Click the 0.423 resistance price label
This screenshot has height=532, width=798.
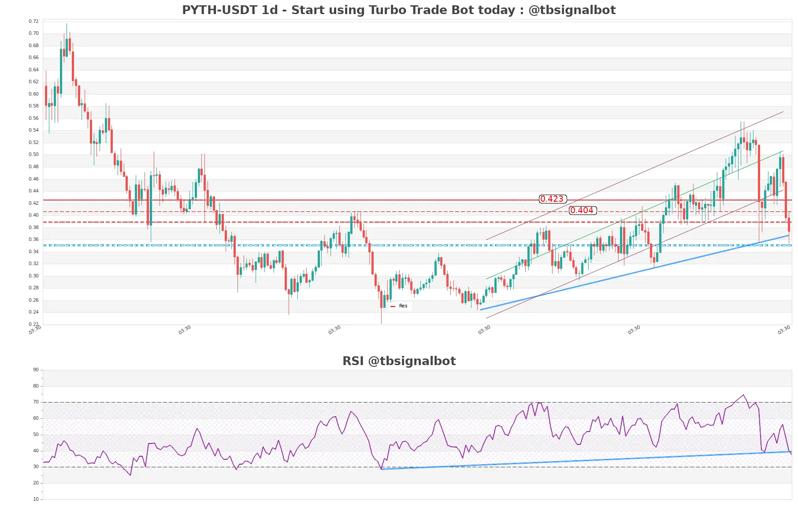click(x=553, y=199)
